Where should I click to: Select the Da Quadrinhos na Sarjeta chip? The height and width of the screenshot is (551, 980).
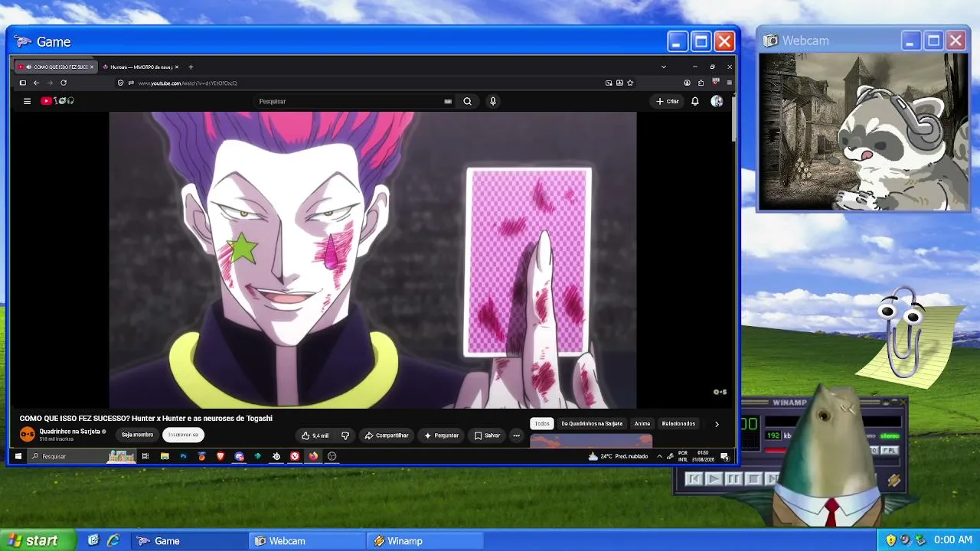pyautogui.click(x=592, y=423)
